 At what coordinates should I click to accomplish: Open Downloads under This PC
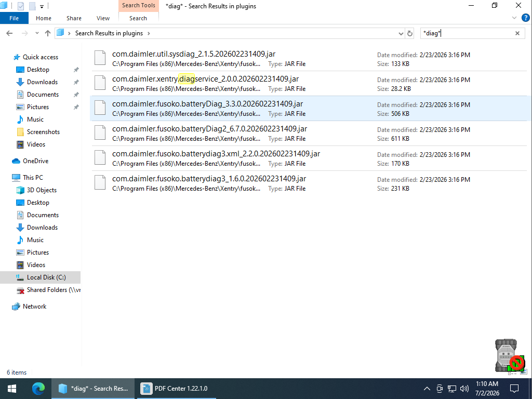click(42, 228)
